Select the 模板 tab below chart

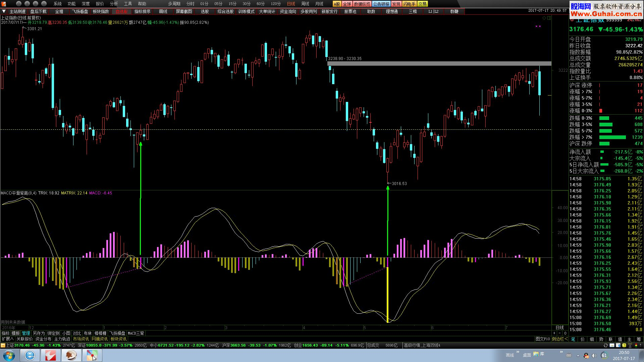[x=16, y=333]
